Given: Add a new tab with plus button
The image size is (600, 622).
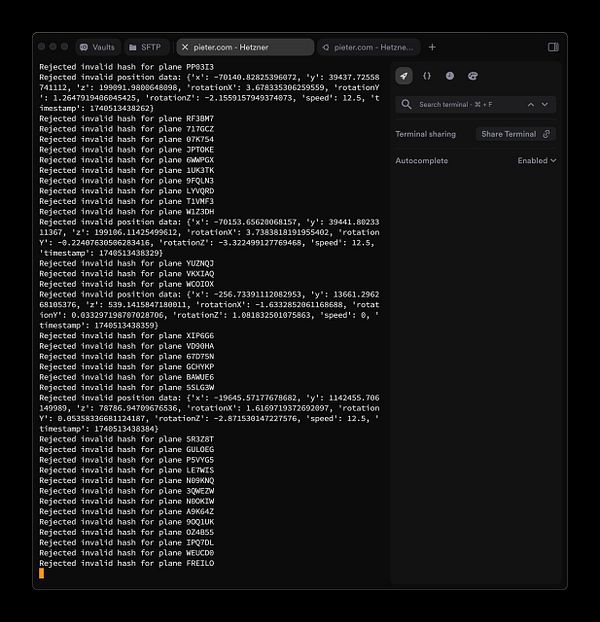Looking at the screenshot, I should (432, 47).
